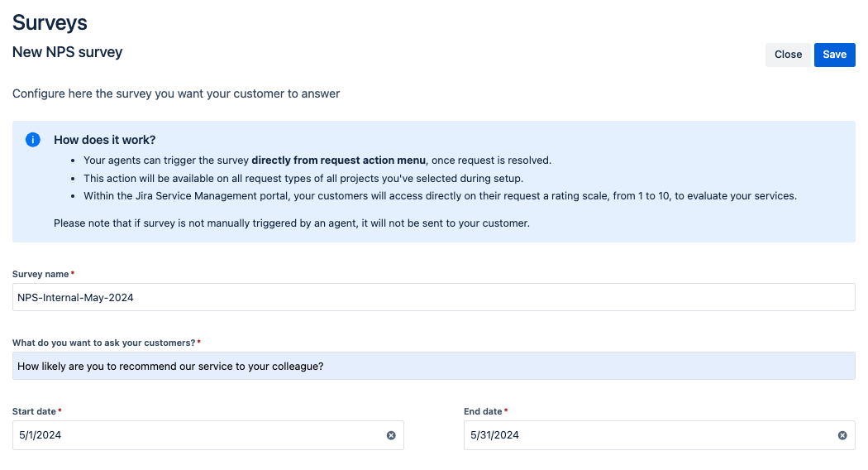Click the bullet about Jira Service Management portal

point(438,196)
